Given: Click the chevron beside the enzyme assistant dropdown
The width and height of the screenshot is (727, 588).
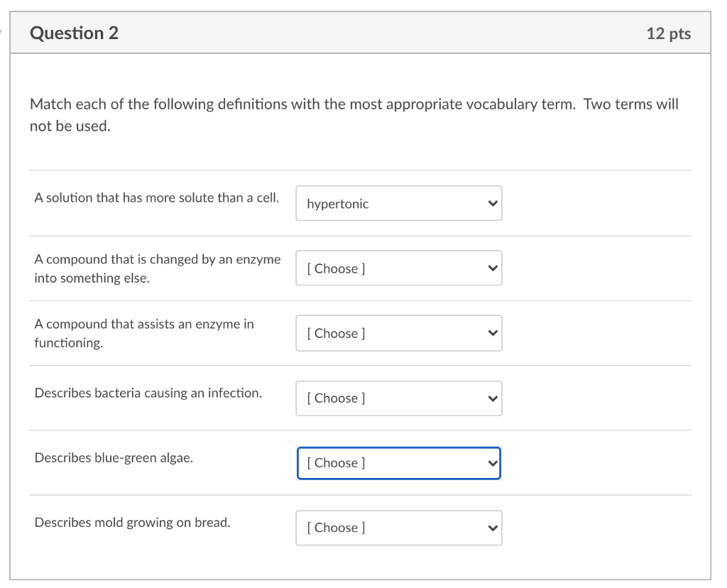Looking at the screenshot, I should 491,333.
